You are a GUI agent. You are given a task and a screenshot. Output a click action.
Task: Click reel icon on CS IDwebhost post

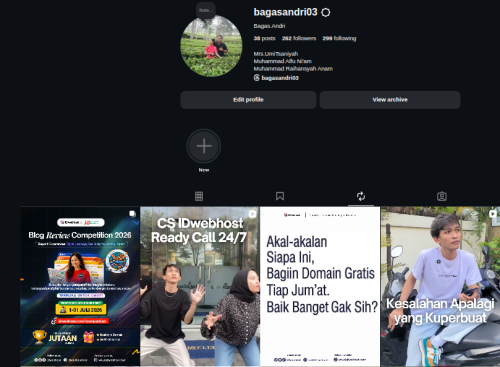[x=252, y=214]
